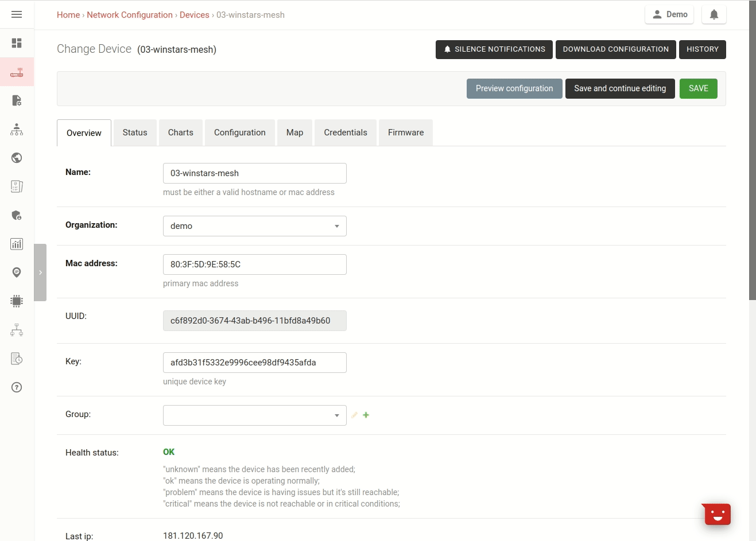Open the Firmware tab
The width and height of the screenshot is (756, 541).
pos(405,132)
